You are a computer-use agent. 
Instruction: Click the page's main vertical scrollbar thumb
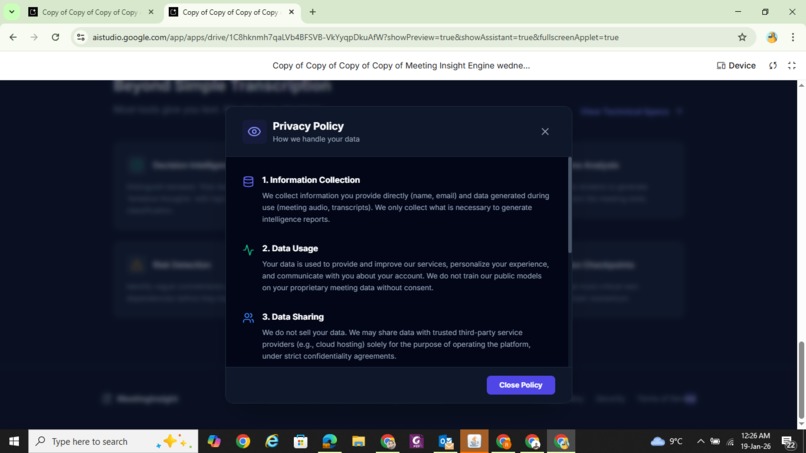click(x=801, y=380)
